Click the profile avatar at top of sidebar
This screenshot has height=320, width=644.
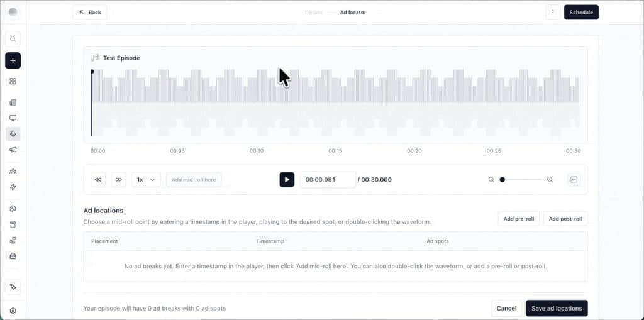(13, 13)
